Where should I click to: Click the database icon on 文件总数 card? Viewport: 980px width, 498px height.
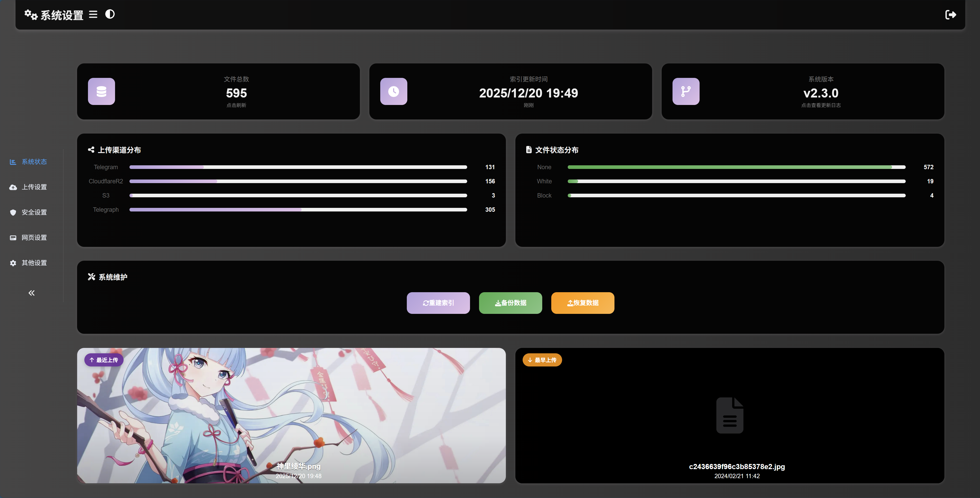coord(102,91)
